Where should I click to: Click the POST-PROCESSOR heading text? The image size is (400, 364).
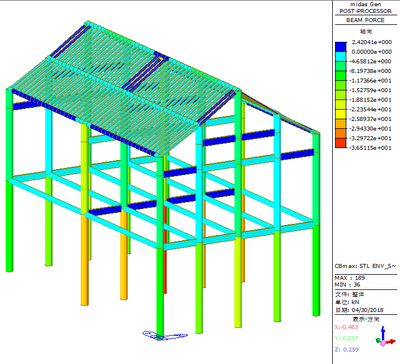[365, 11]
